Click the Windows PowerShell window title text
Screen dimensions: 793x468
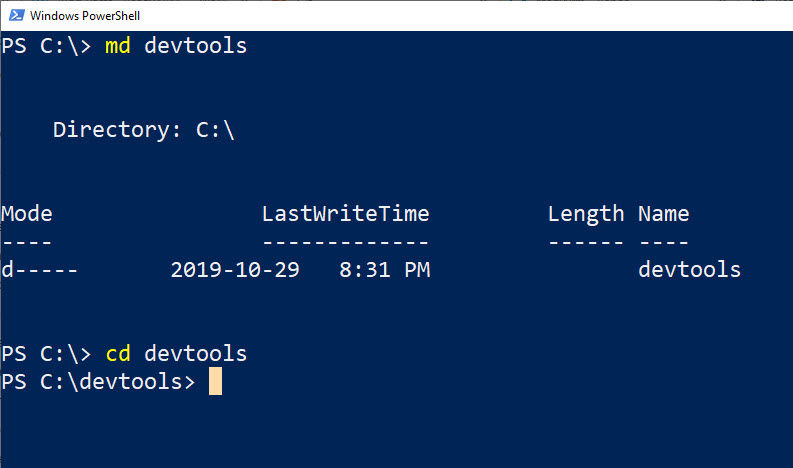tap(85, 16)
